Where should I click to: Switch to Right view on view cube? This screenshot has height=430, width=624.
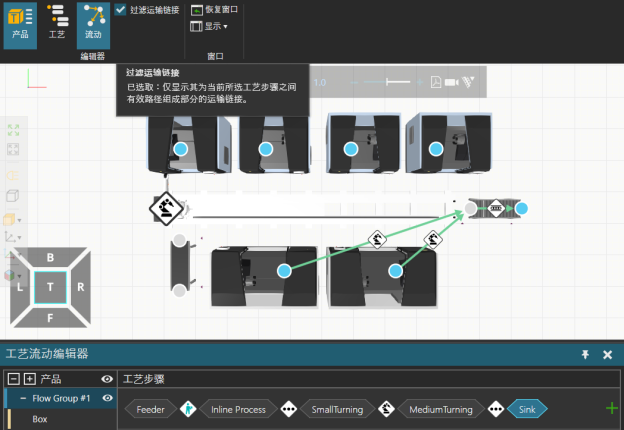point(80,286)
